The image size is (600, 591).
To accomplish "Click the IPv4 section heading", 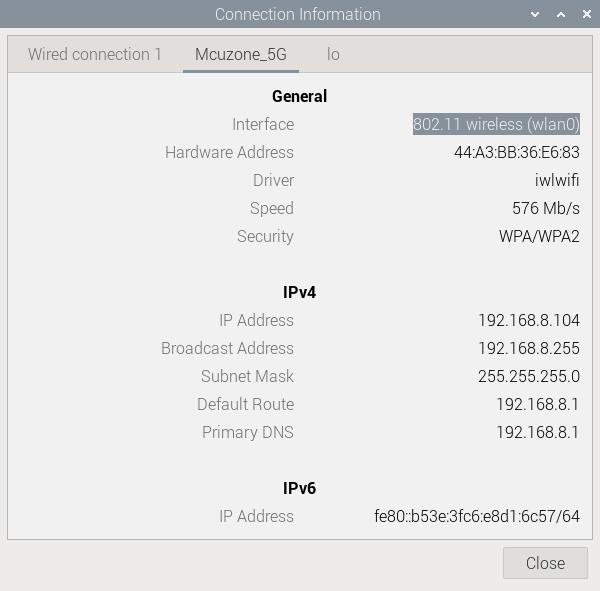I will [x=299, y=293].
